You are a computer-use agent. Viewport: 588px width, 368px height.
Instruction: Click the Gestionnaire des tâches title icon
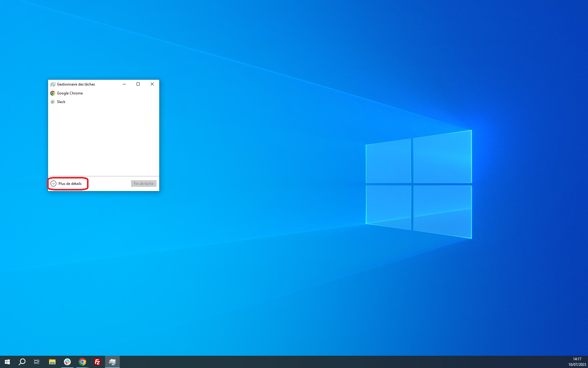click(x=53, y=84)
